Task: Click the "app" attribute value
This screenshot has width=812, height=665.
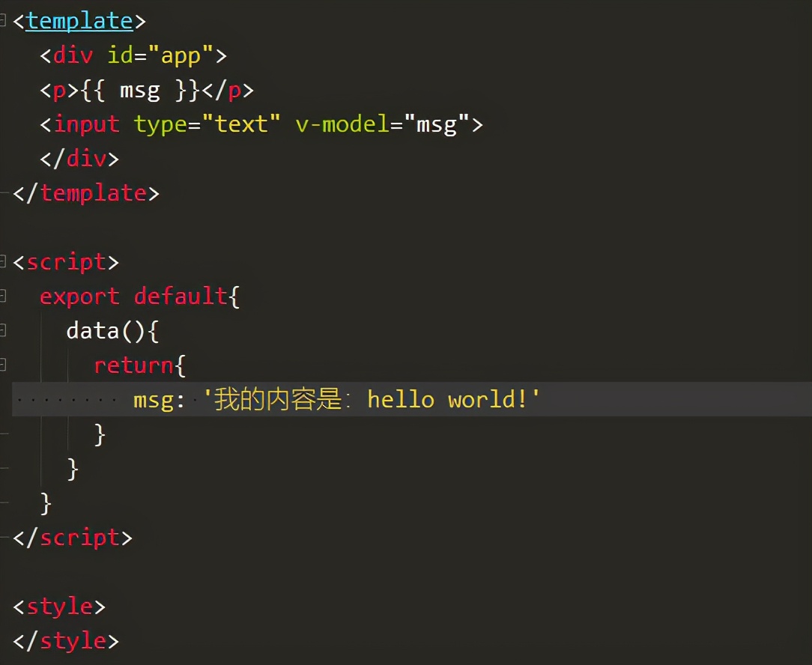Action: 181,56
